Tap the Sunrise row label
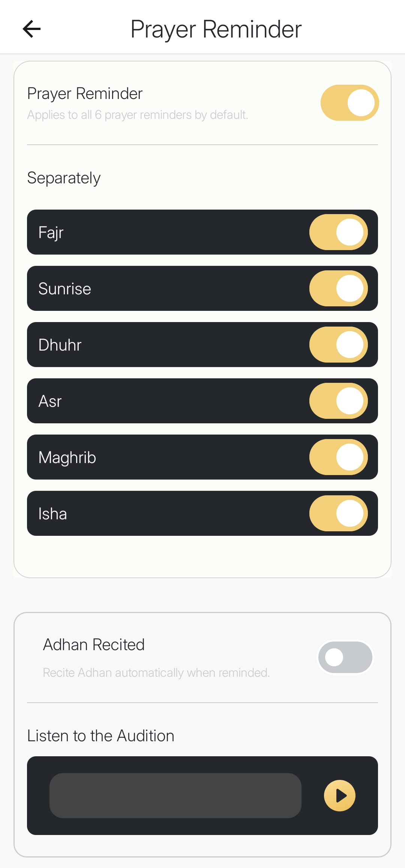The image size is (405, 868). (x=64, y=289)
